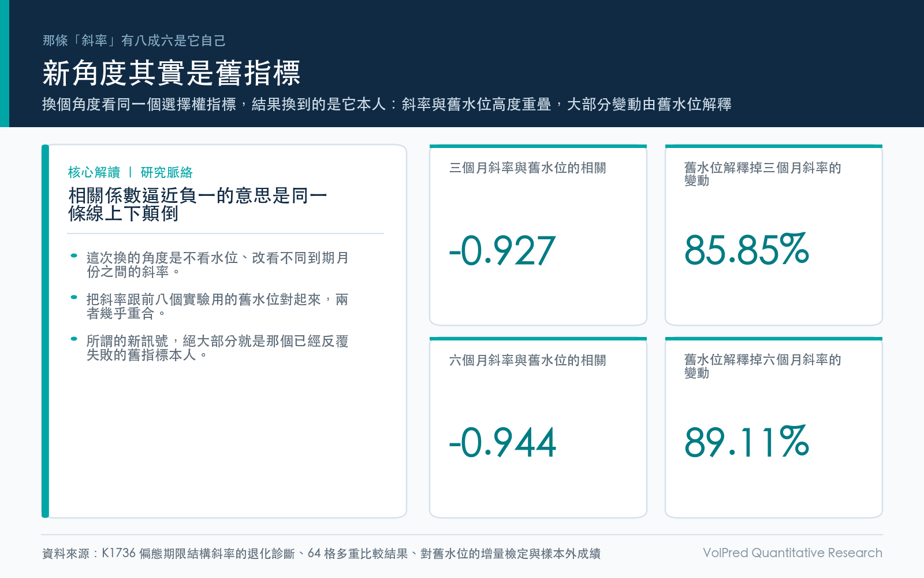Click card label 三個月斜率與舊水位的相關
Screen dimensions: 924x578
tap(528, 168)
